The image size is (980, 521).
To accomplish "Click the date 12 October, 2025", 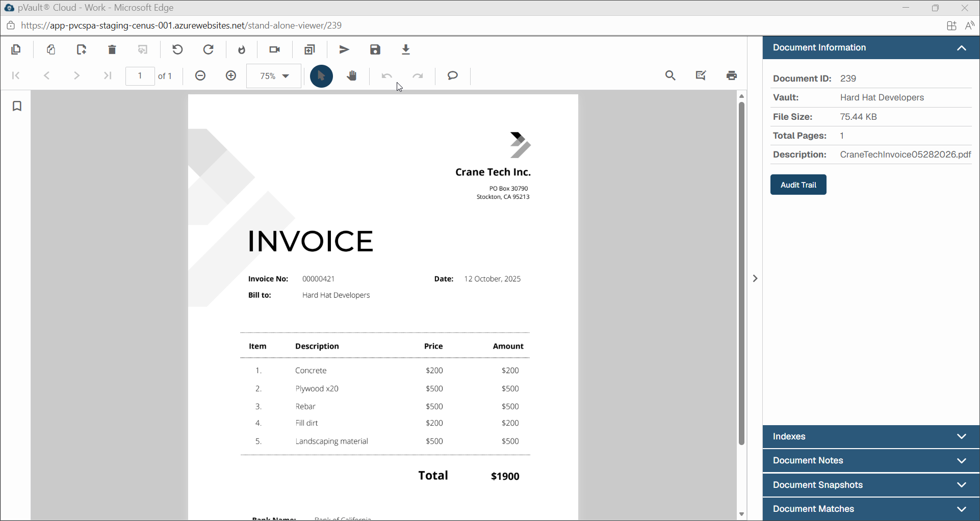I will (x=493, y=279).
